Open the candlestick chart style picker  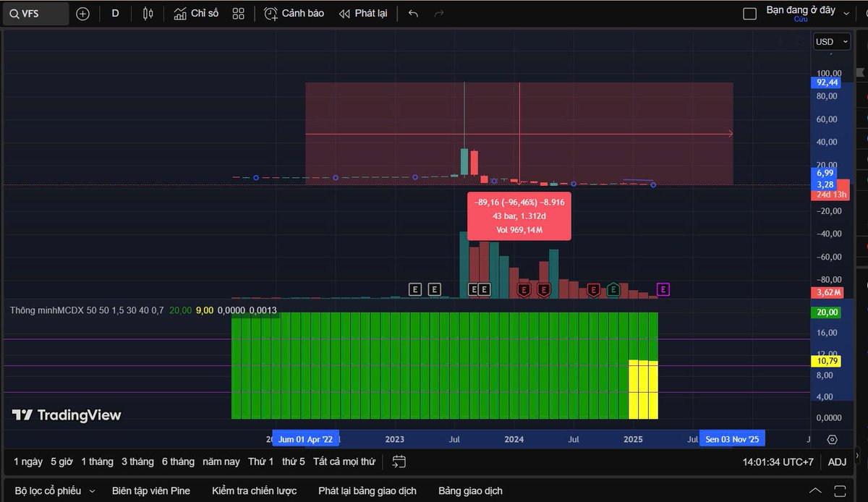click(148, 14)
